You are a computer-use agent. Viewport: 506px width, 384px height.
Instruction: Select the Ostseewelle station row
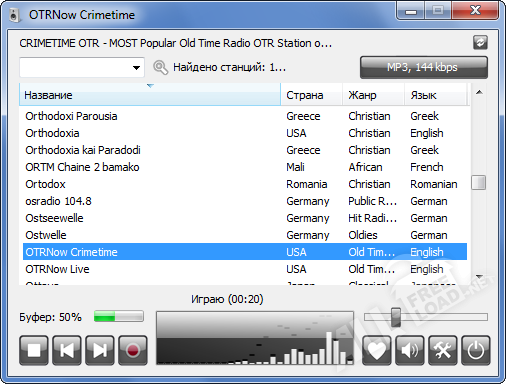(x=245, y=218)
